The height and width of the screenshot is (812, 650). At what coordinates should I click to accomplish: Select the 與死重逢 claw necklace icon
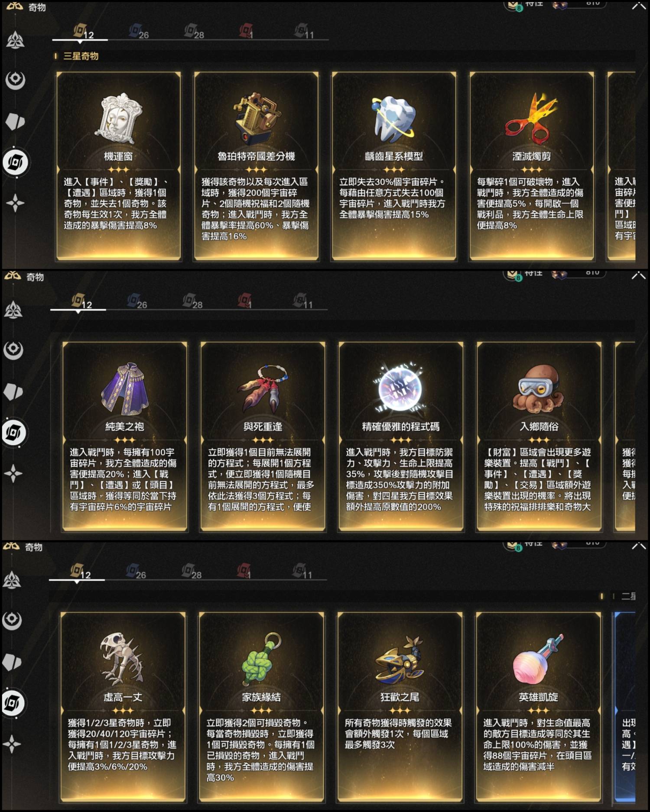point(263,389)
